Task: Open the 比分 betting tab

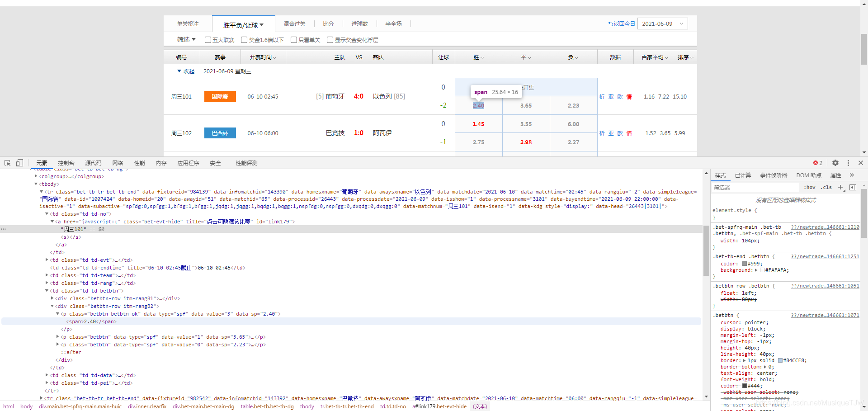Action: coord(328,24)
